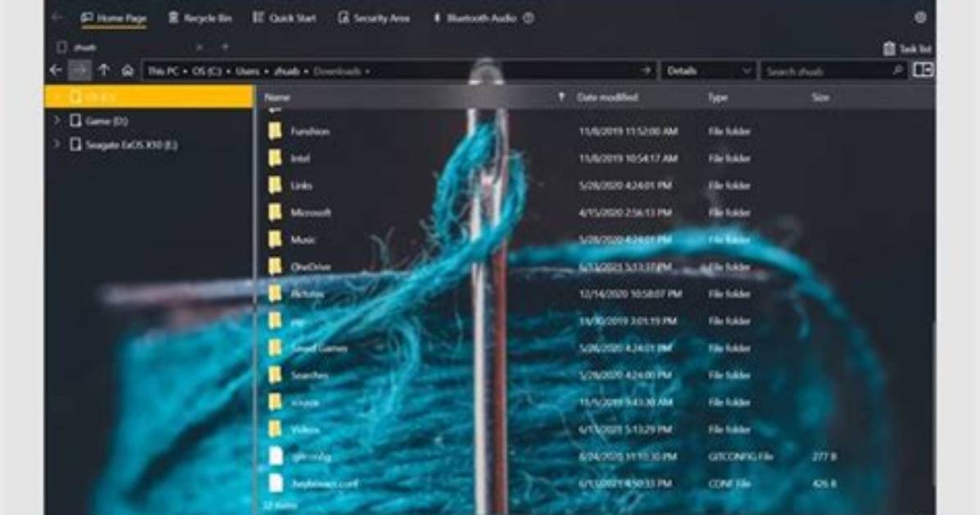Click 'Downloads' in the address path
This screenshot has height=515, width=980.
(x=337, y=71)
